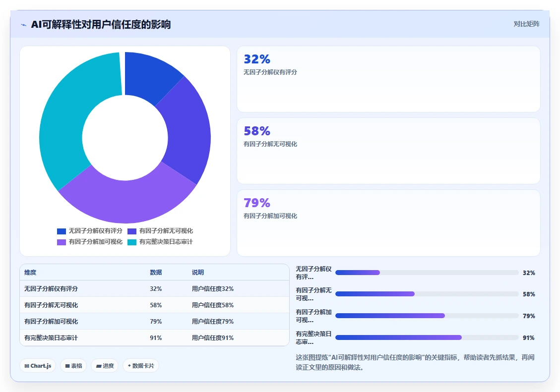Click the 对比矩阵 label in header
This screenshot has height=392, width=560.
point(526,24)
